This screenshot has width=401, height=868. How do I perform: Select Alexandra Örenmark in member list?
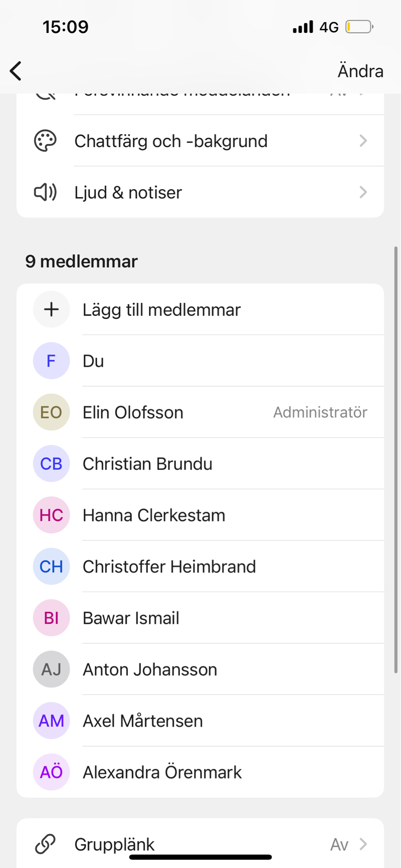click(x=162, y=773)
